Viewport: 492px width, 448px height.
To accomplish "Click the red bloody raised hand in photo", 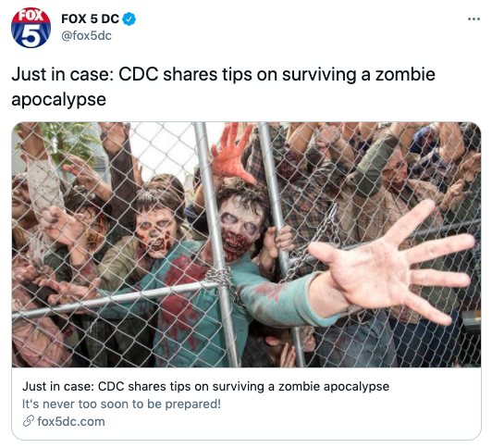I will point(231,153).
